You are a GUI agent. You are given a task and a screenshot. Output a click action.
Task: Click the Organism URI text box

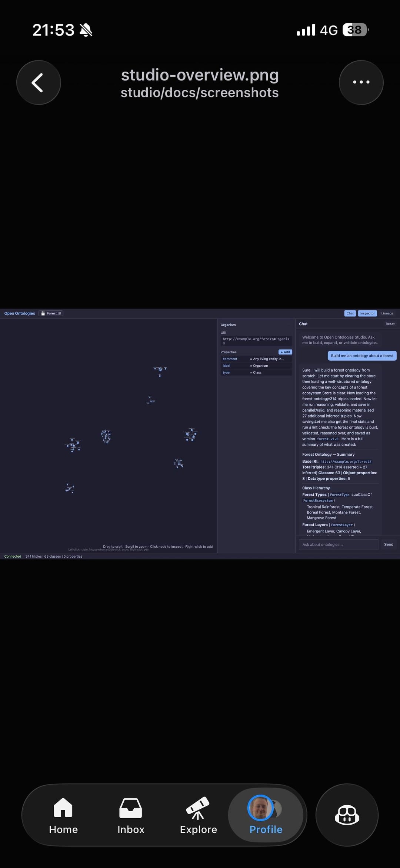(x=256, y=341)
